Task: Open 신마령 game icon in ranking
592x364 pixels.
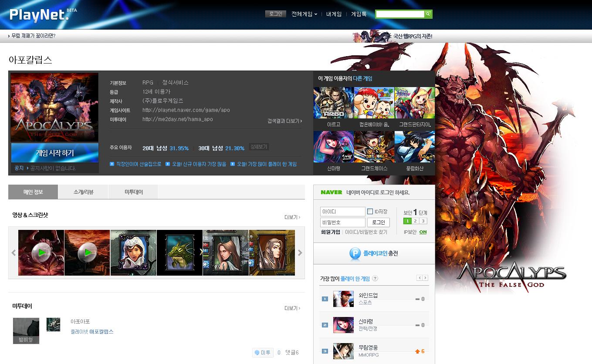Action: 343,325
